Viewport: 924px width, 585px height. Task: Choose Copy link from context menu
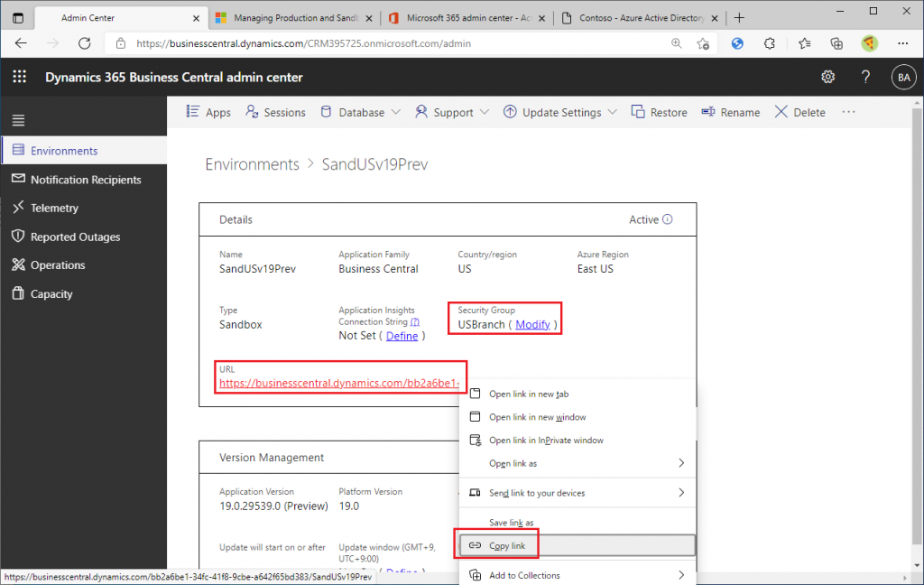pos(577,545)
